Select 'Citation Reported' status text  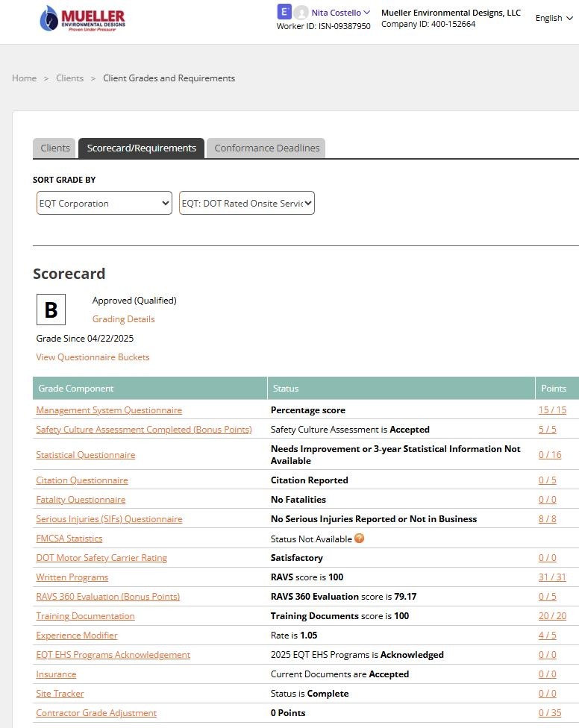309,480
